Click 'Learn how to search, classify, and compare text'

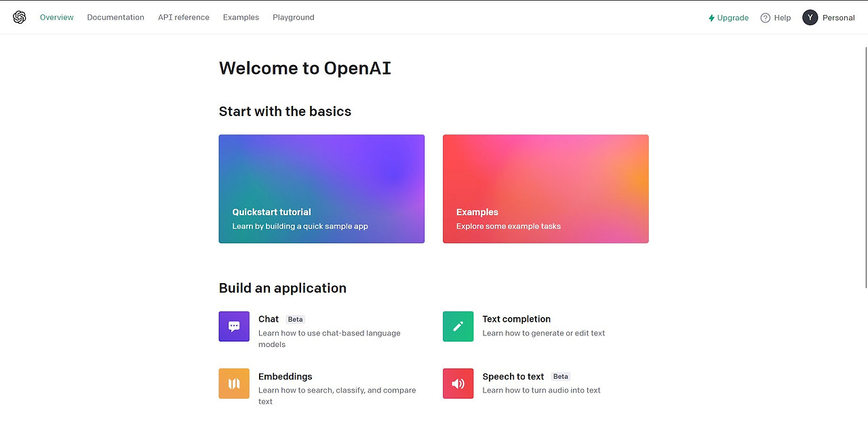tap(337, 396)
